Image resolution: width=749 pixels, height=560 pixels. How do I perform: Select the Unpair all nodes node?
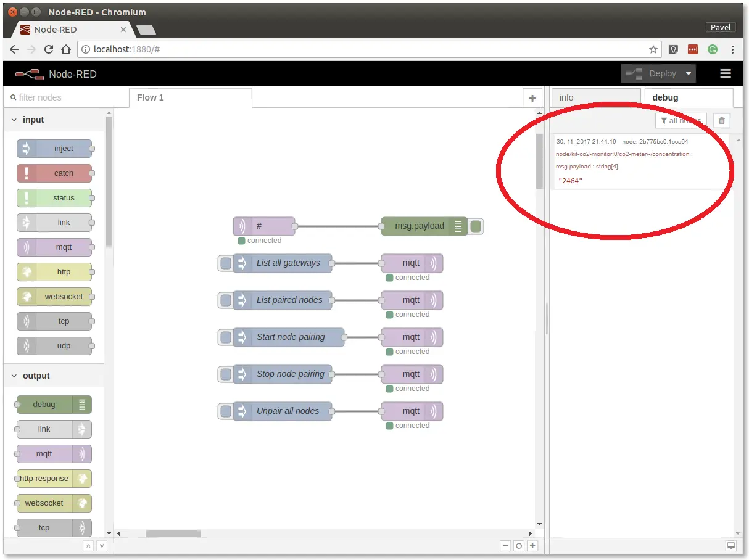tap(283, 411)
